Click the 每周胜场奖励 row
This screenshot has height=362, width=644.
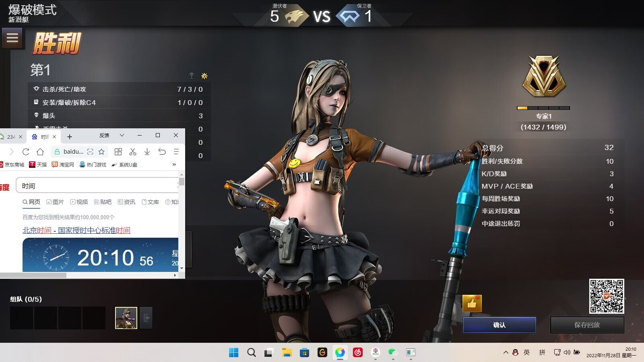tap(548, 199)
